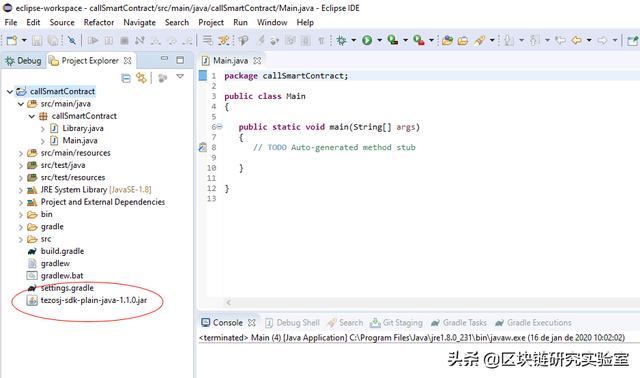Click the Step Into icon

[x=156, y=40]
